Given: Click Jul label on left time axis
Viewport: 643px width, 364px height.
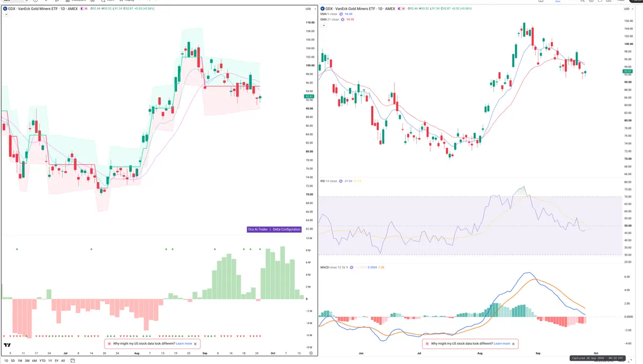Looking at the screenshot, I should (x=65, y=353).
